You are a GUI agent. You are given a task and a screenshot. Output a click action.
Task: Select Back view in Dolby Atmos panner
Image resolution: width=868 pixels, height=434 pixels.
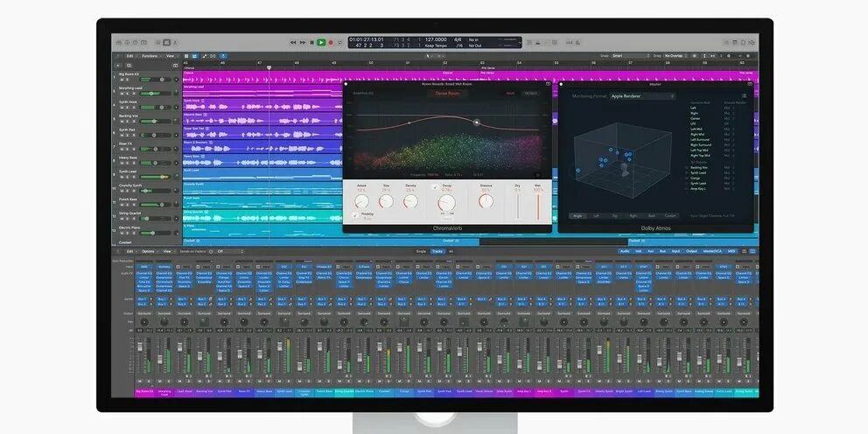coord(652,216)
